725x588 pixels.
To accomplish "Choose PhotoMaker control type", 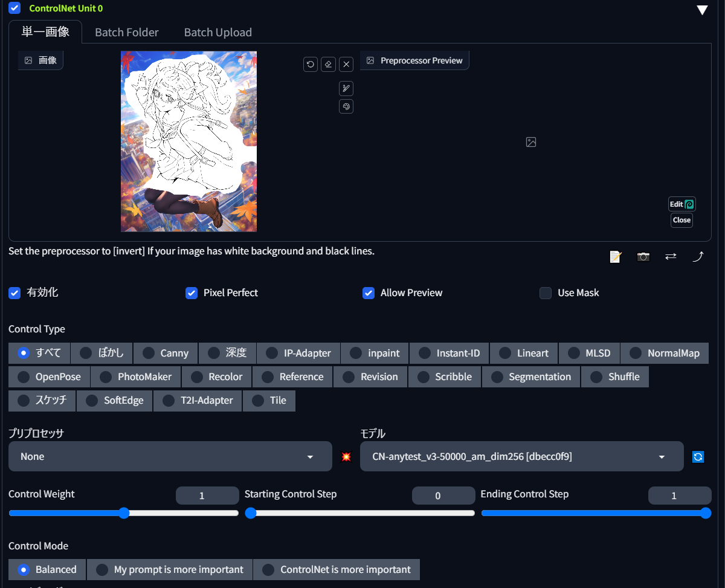I will [135, 376].
